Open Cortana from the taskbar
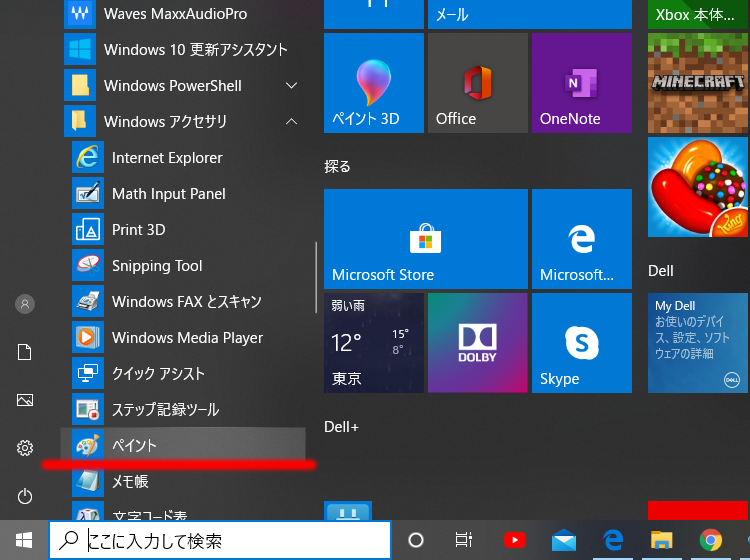This screenshot has height=560, width=750. 416,540
